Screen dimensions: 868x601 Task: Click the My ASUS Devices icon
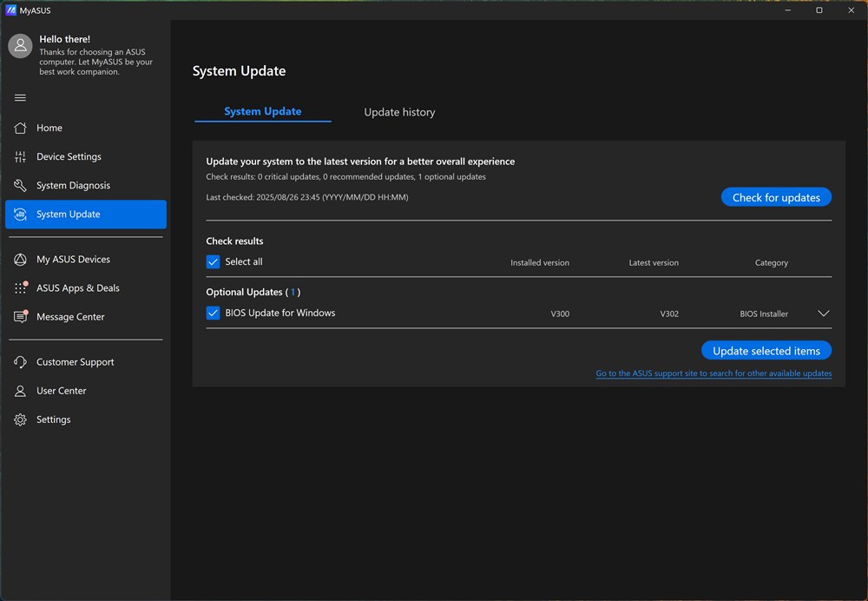(x=21, y=259)
